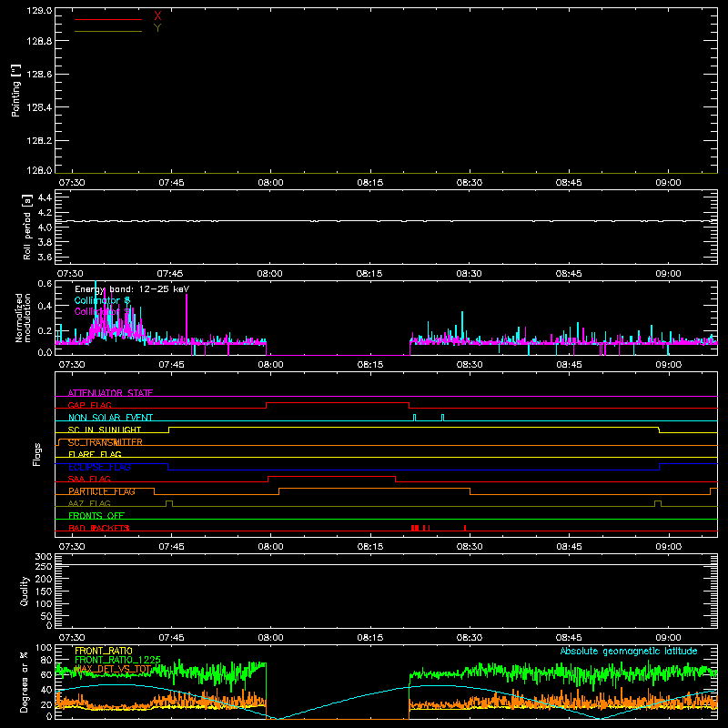The width and height of the screenshot is (728, 728).
Task: Click the 300 tick on Quality axis
Action: tap(44, 557)
